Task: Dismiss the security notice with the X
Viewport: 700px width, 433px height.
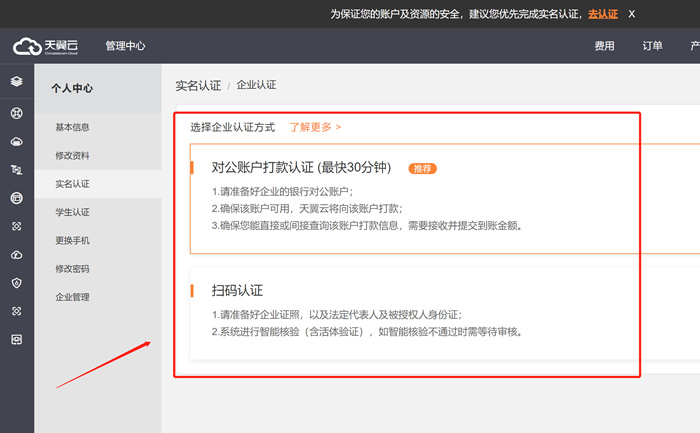Action: click(631, 13)
